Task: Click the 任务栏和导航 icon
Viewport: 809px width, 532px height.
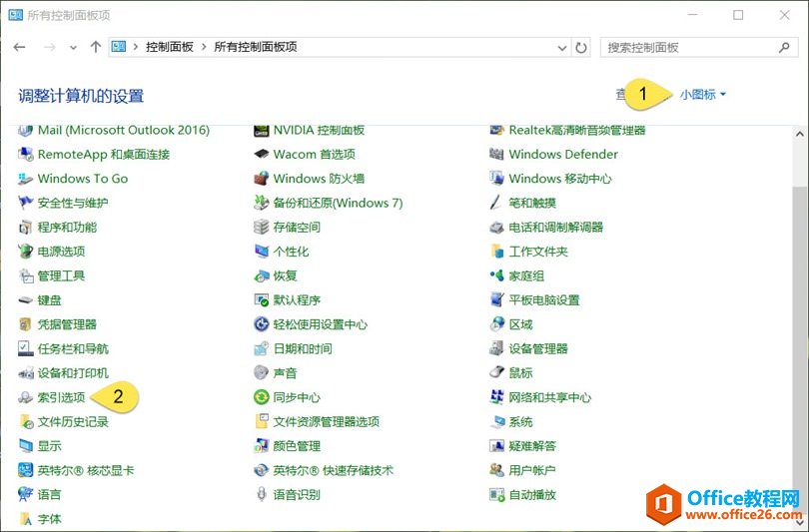Action: coord(25,348)
